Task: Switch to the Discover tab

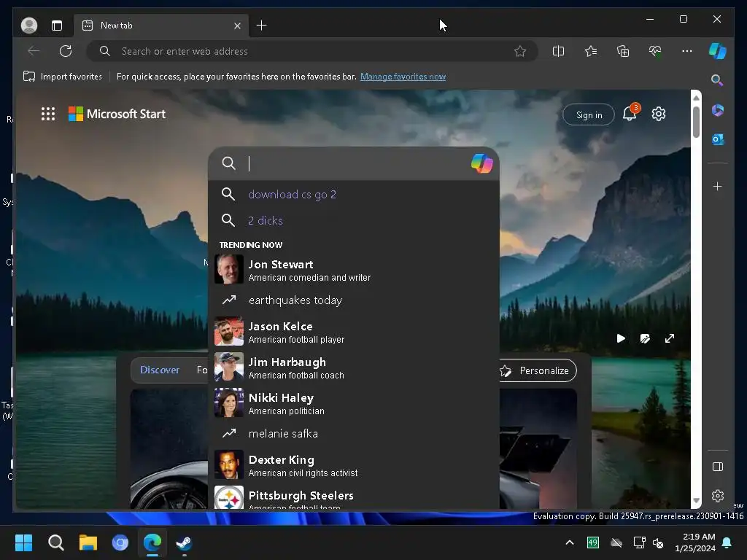Action: point(160,370)
